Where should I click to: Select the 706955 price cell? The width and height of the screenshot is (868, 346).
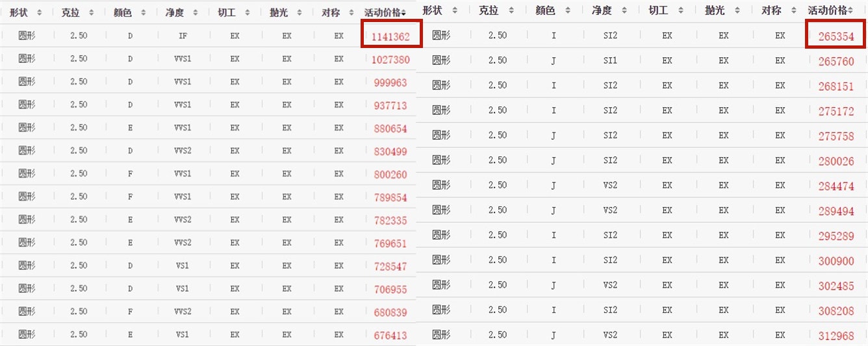click(x=390, y=290)
